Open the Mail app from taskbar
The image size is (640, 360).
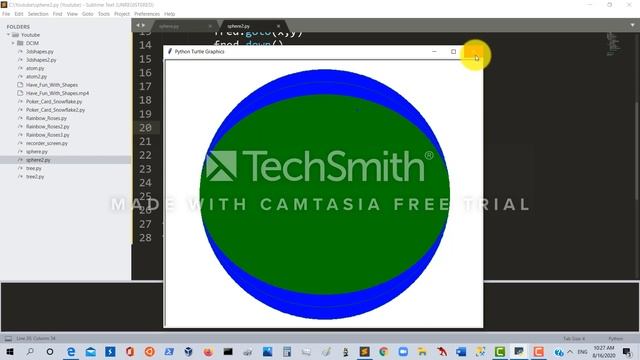91,351
